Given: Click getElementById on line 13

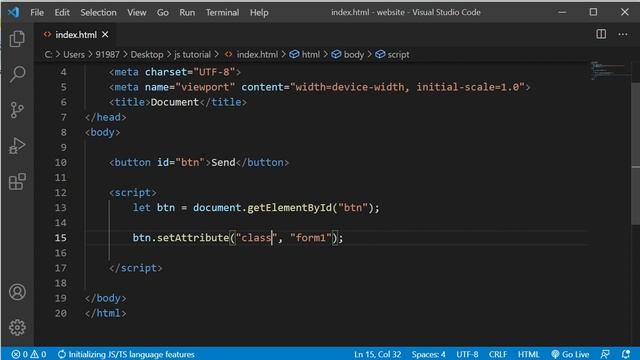Looking at the screenshot, I should [289, 208].
